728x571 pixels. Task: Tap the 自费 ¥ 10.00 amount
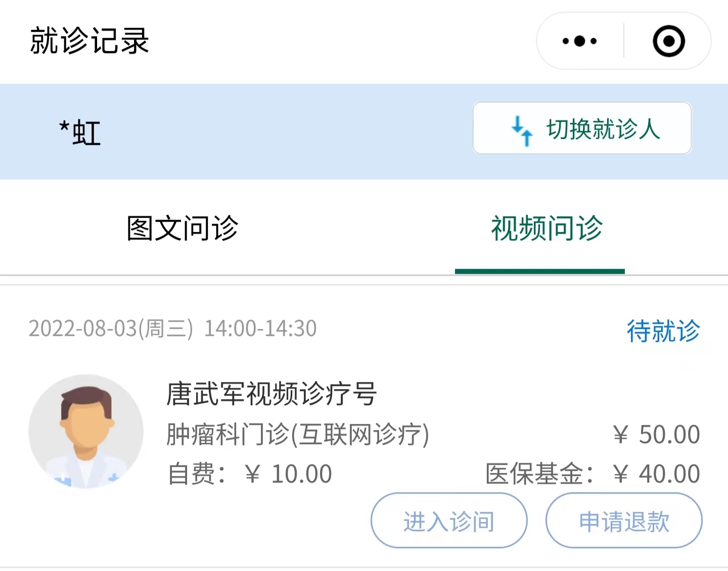click(x=250, y=474)
